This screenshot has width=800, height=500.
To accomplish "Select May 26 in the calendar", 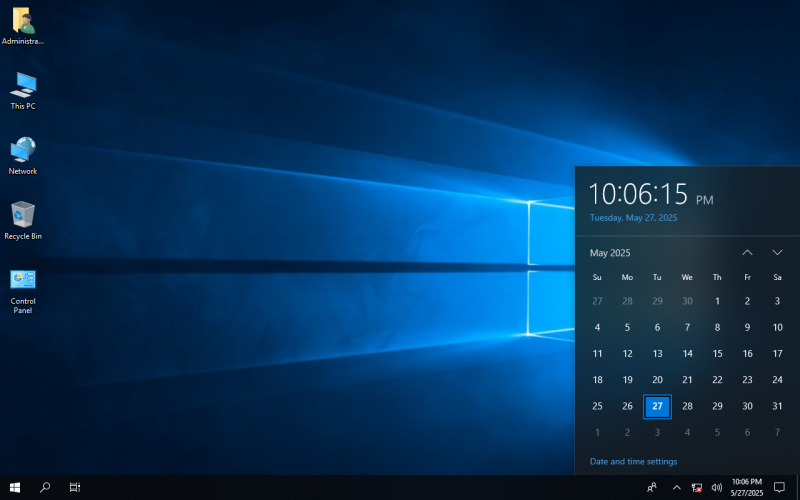I will pos(628,406).
